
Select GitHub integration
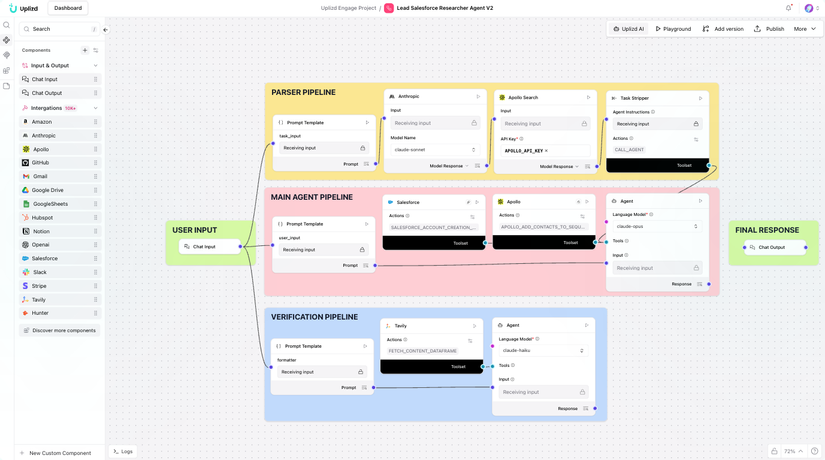point(60,163)
